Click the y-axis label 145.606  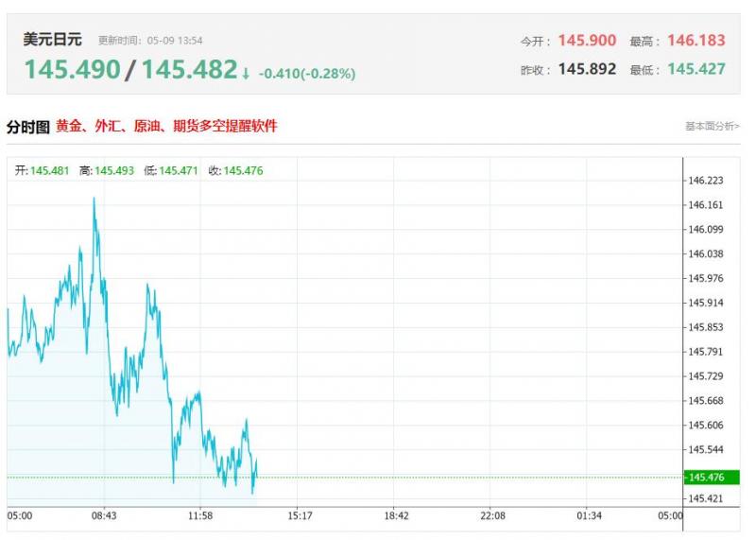[x=705, y=426]
